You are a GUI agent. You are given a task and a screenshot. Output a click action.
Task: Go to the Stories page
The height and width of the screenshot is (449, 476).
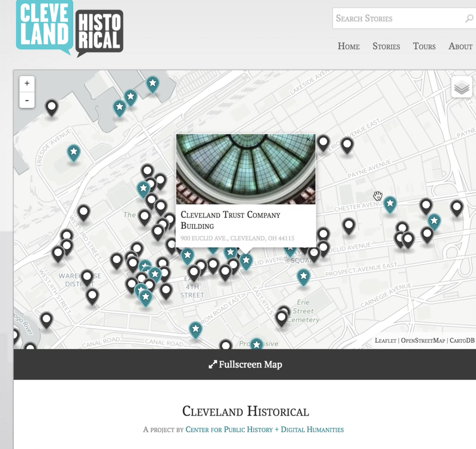(x=386, y=46)
